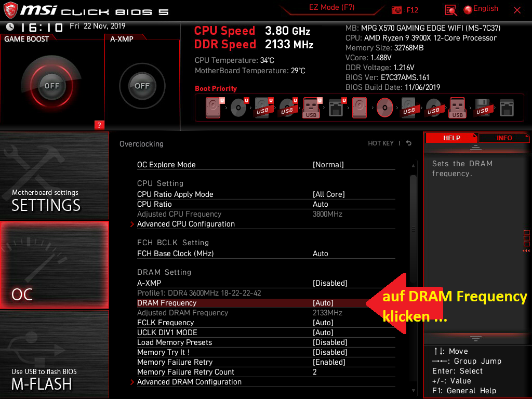532x399 pixels.
Task: Toggle the GAME BOOST knob
Action: coord(51,86)
